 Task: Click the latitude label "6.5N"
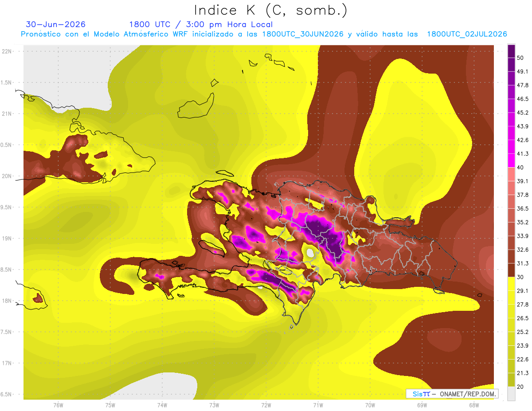click(x=7, y=394)
